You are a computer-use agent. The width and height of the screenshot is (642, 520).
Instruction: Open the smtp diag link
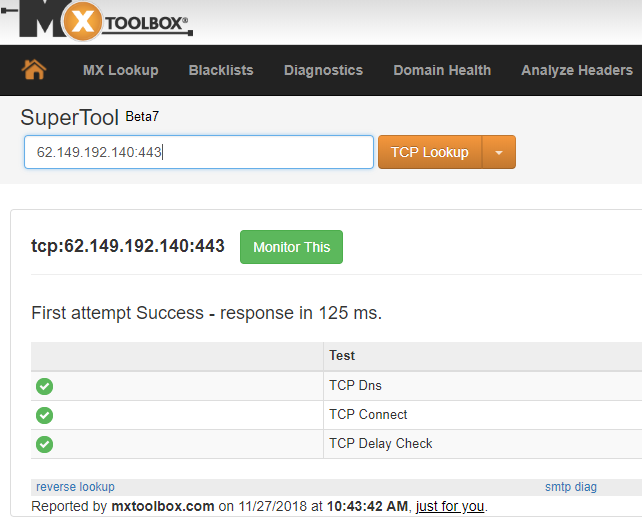(x=570, y=487)
